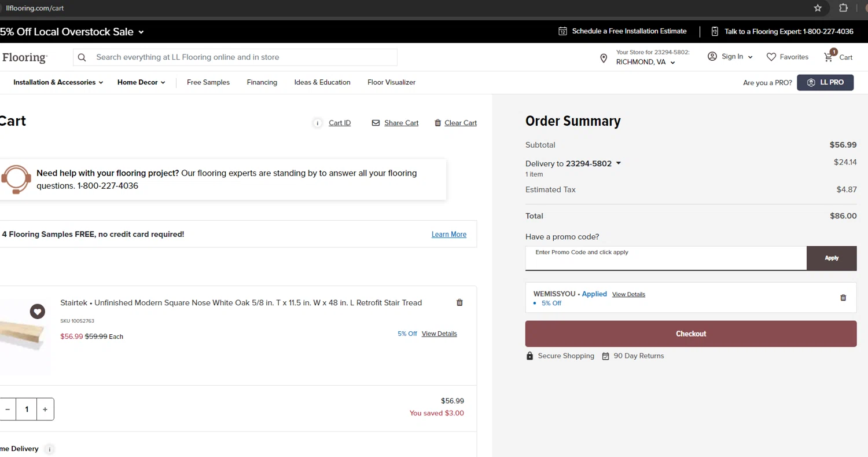Viewport: 868px width, 457px height.
Task: Launch the Floor Visualizer
Action: tap(391, 82)
